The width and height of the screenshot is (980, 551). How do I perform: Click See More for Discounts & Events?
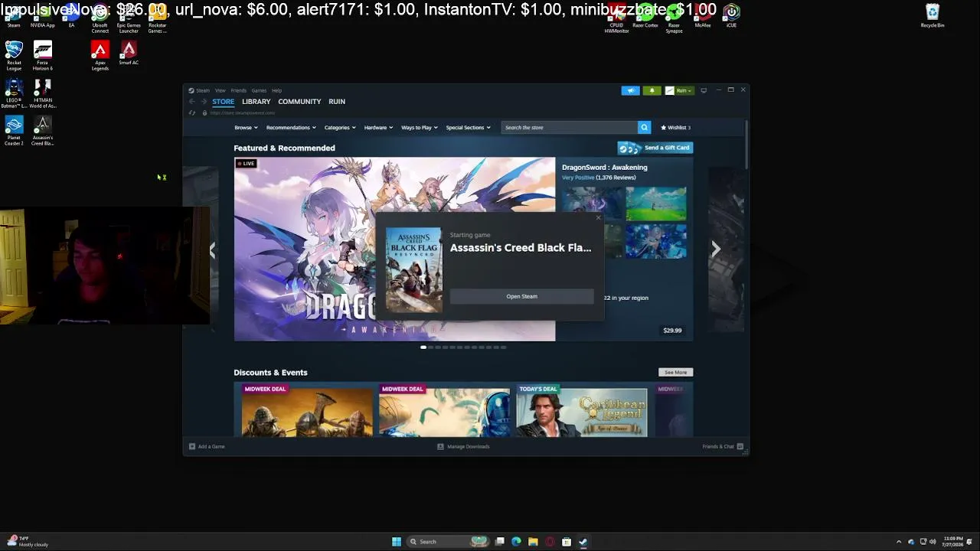point(675,373)
